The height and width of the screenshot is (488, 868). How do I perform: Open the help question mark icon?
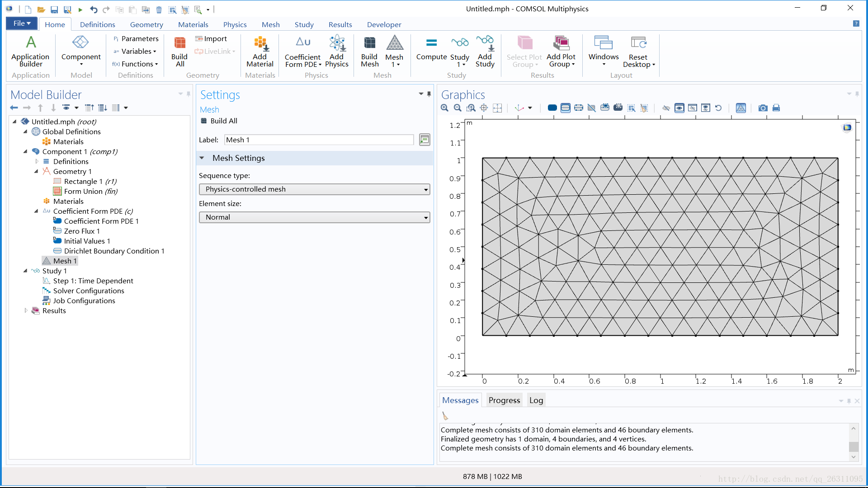pyautogui.click(x=856, y=23)
